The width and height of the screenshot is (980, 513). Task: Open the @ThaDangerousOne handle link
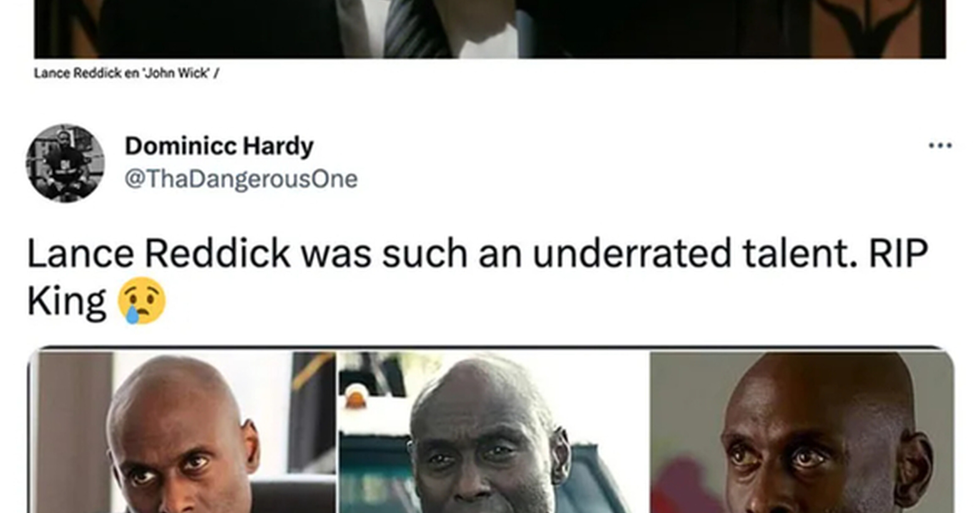point(241,179)
